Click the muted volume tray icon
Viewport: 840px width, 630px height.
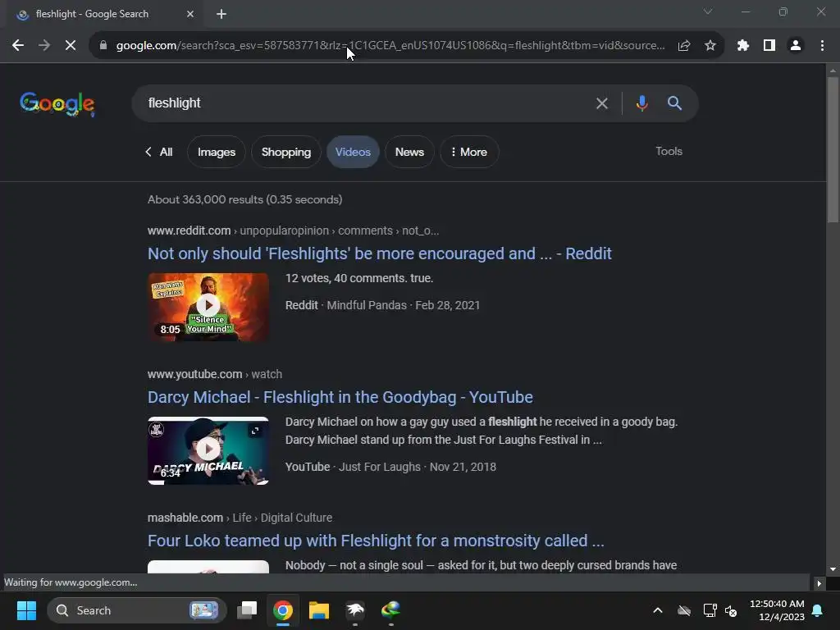click(x=731, y=610)
